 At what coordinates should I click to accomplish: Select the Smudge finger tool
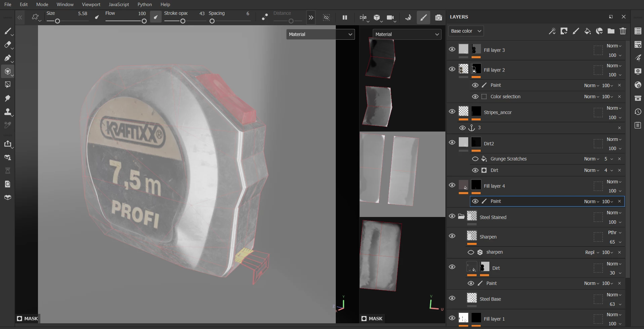[8, 98]
